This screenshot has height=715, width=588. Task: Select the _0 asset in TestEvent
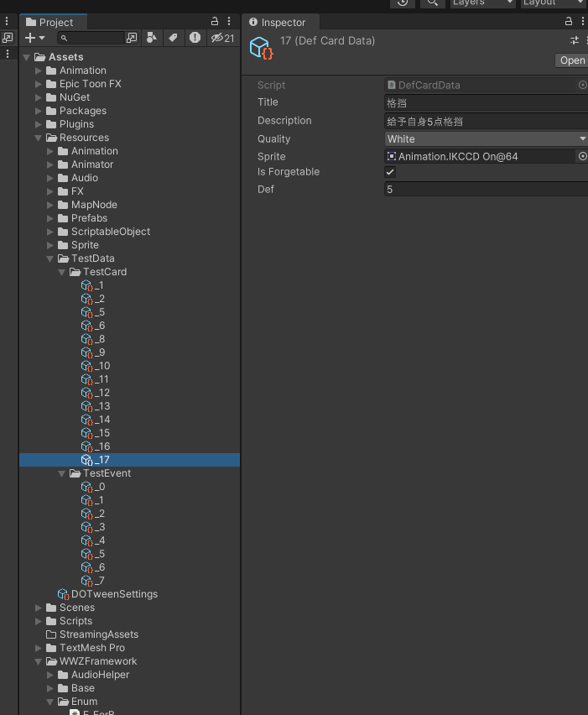pos(93,487)
